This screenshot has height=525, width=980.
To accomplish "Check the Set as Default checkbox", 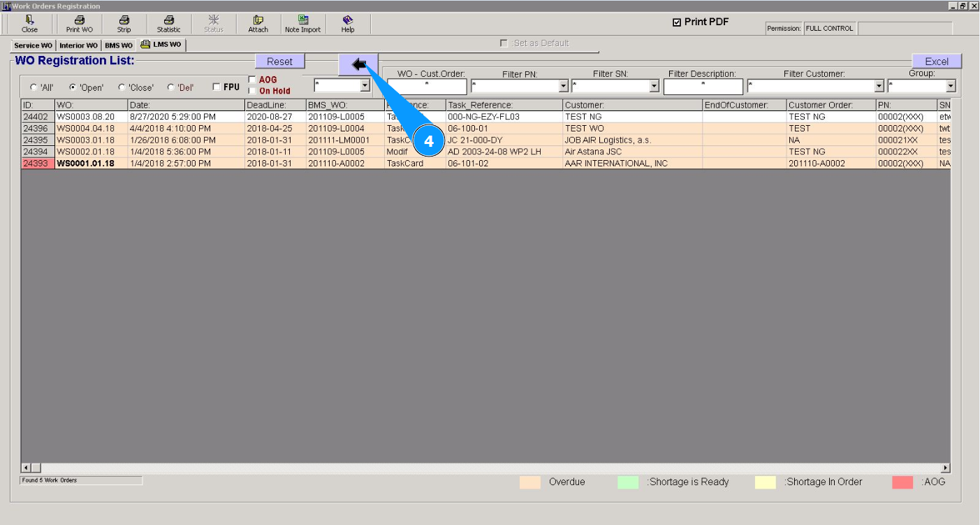I will pyautogui.click(x=504, y=43).
